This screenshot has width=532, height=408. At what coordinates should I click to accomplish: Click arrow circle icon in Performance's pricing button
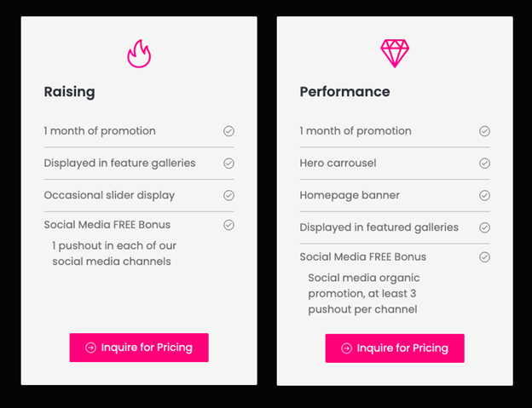pos(346,348)
